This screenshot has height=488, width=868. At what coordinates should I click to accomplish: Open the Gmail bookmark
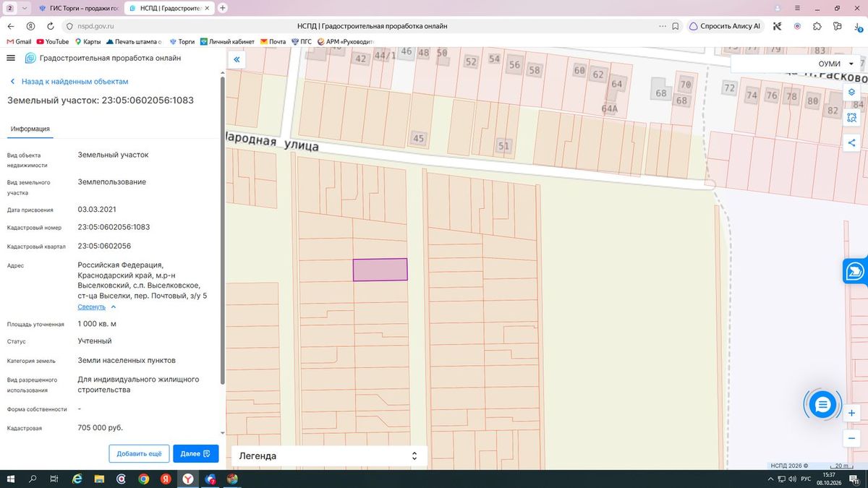click(x=19, y=42)
